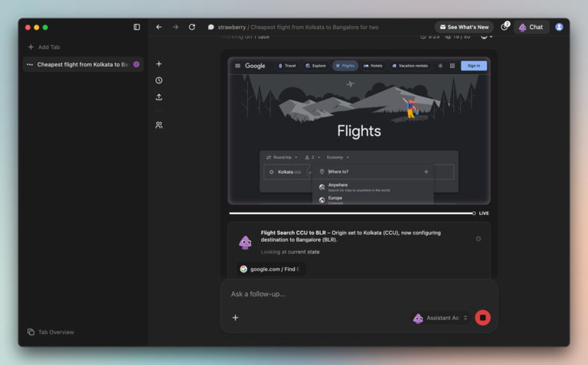Image resolution: width=588 pixels, height=365 pixels.
Task: Open Tab Overview at sidebar bottom
Action: coord(51,332)
